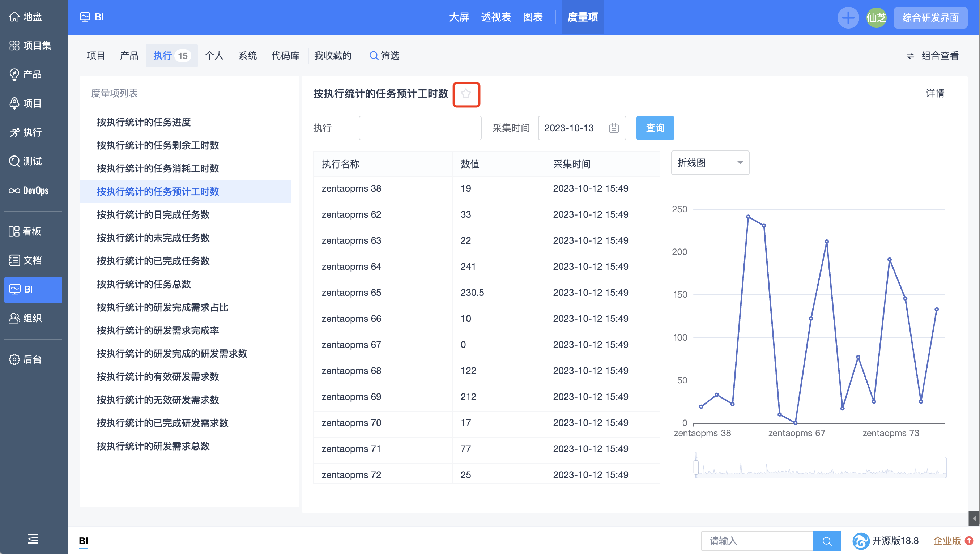
Task: Select the DevOps sidebar icon
Action: tap(14, 190)
